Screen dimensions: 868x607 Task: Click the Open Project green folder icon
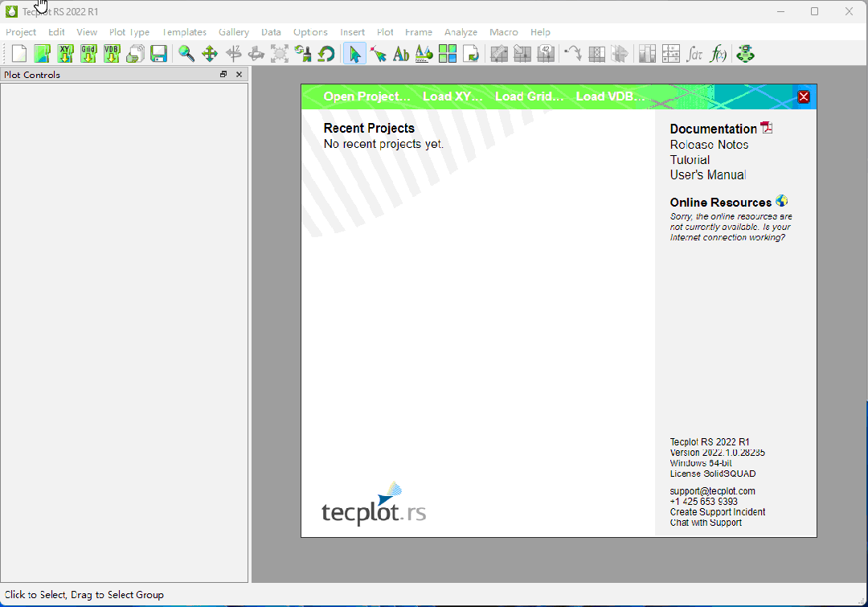pos(43,54)
